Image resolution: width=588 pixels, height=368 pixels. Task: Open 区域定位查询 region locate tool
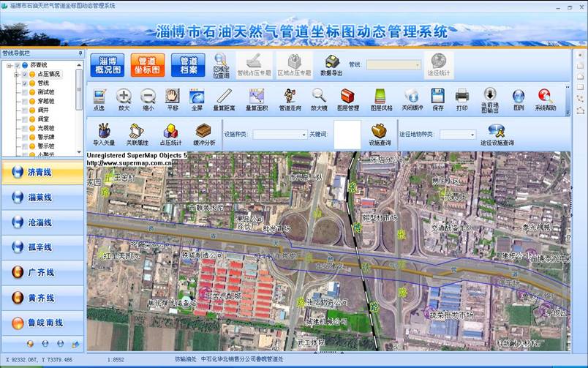pyautogui.click(x=221, y=66)
